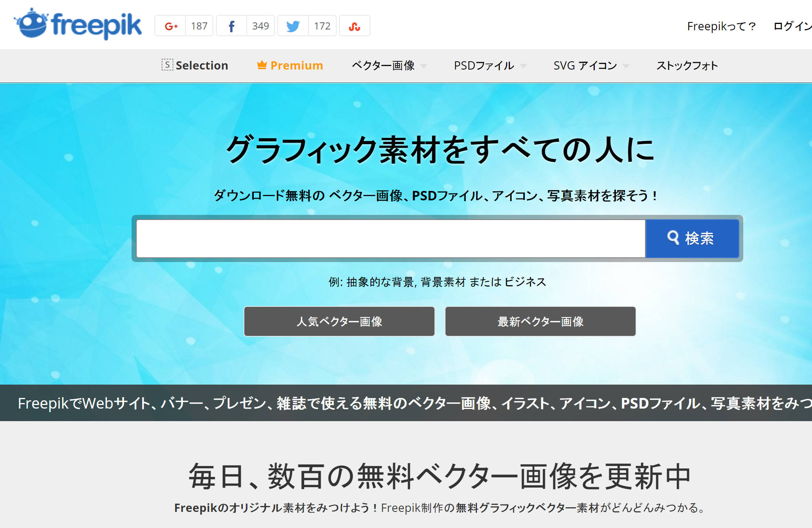This screenshot has height=528, width=812.
Task: Click the Google Plus share icon
Action: (170, 26)
